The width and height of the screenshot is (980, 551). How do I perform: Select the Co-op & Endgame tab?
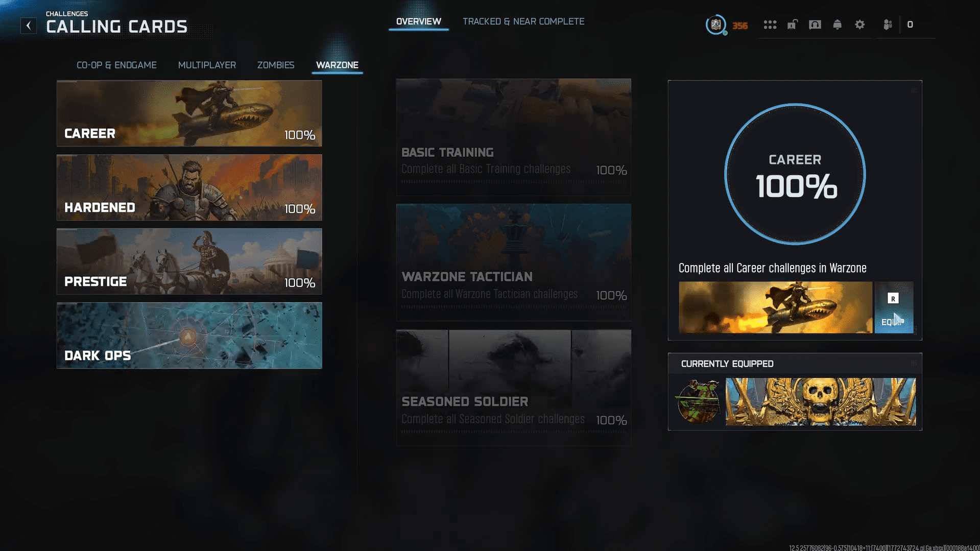(x=116, y=65)
